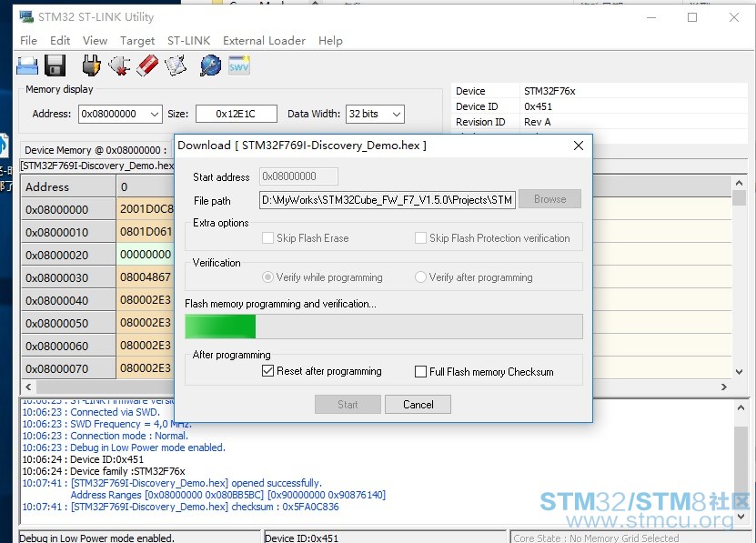Open the Target menu
Image resolution: width=756 pixels, height=543 pixels.
point(137,41)
